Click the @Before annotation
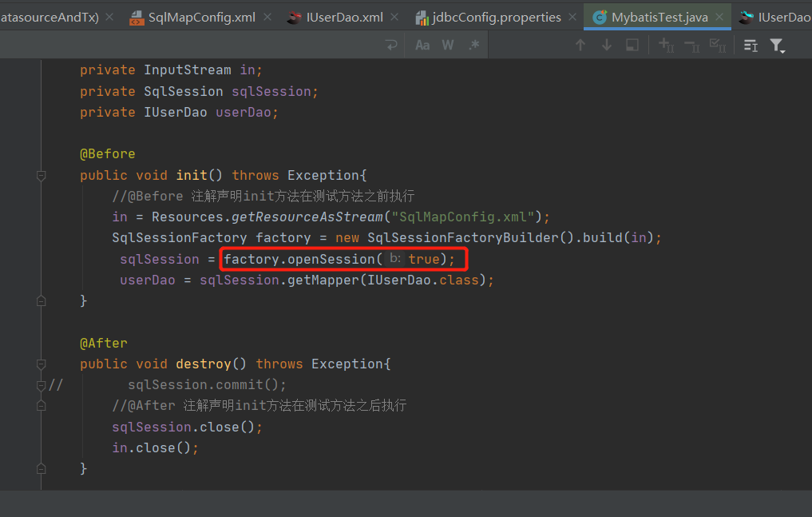Screen dimensions: 812x517 click(x=108, y=154)
